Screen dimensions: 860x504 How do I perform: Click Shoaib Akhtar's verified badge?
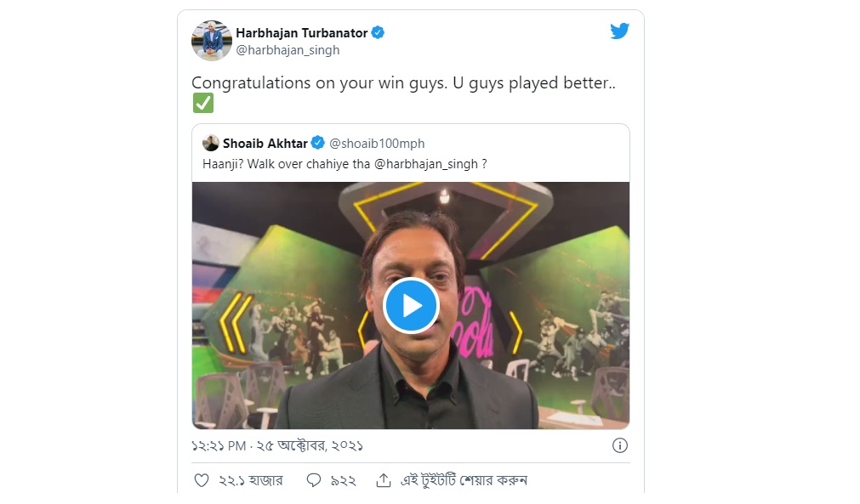pos(317,143)
